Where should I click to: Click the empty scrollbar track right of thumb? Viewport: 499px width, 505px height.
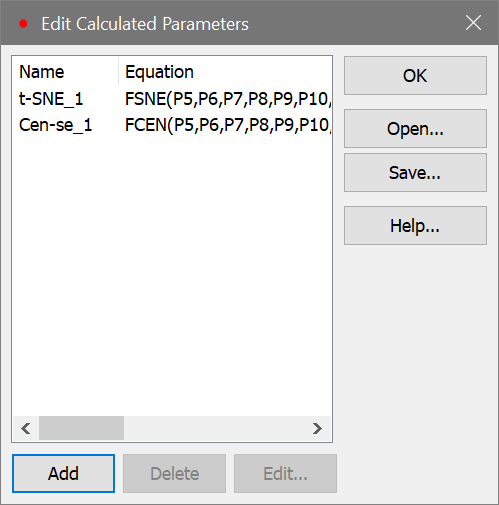pos(215,428)
